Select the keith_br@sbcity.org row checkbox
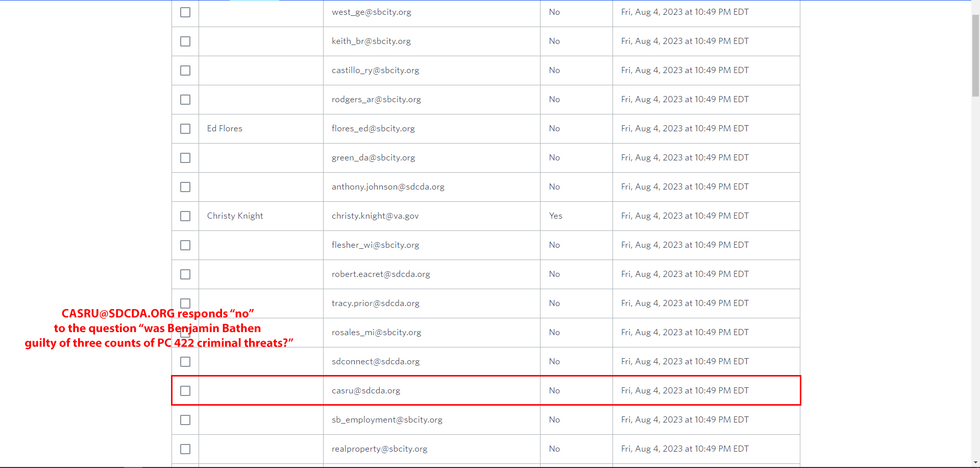The height and width of the screenshot is (468, 980). 185,41
